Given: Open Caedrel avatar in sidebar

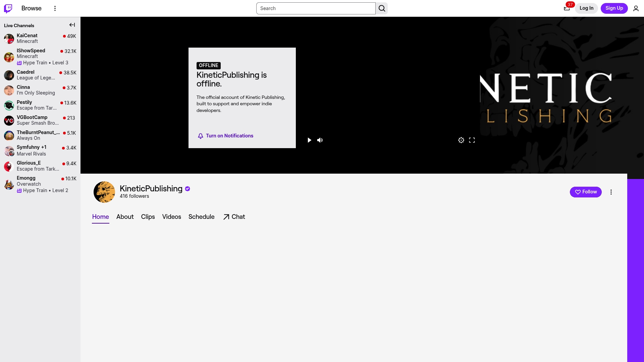Looking at the screenshot, I should (9, 75).
